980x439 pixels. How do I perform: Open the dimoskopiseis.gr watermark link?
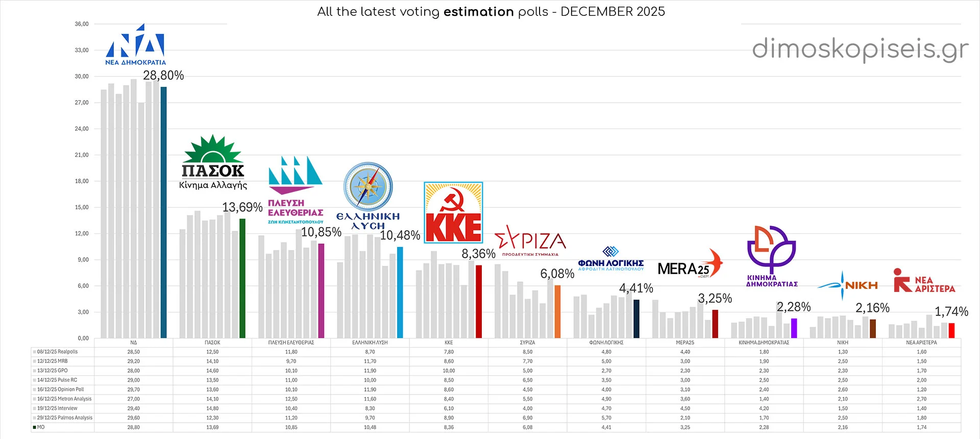[x=860, y=50]
